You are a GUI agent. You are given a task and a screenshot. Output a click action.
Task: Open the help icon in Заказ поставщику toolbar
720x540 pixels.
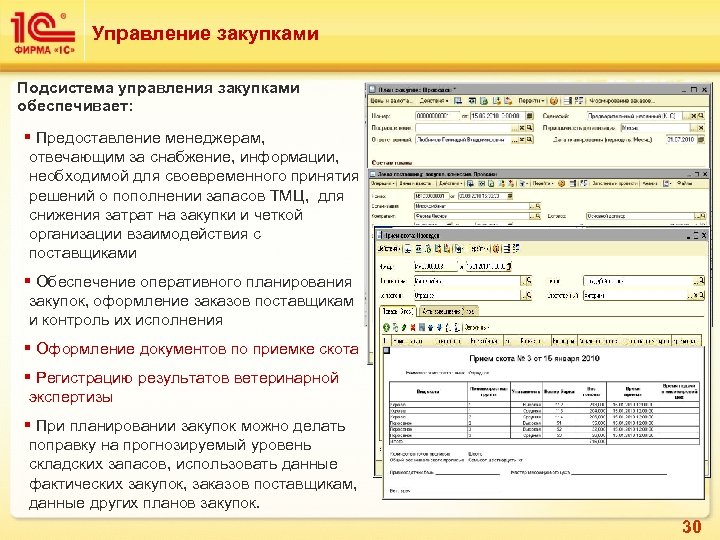[562, 183]
